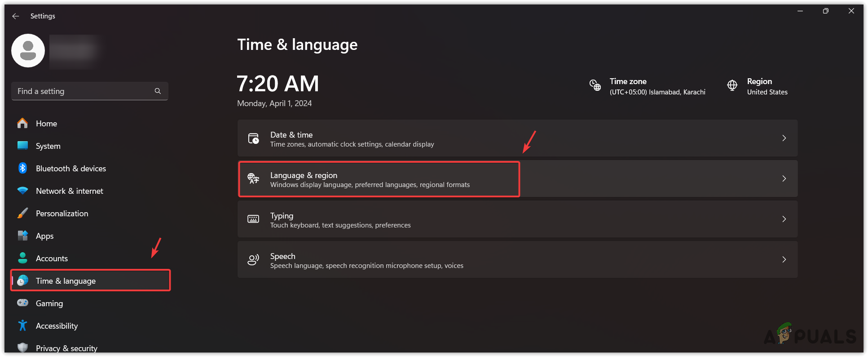Click the search magnifier icon

[158, 91]
